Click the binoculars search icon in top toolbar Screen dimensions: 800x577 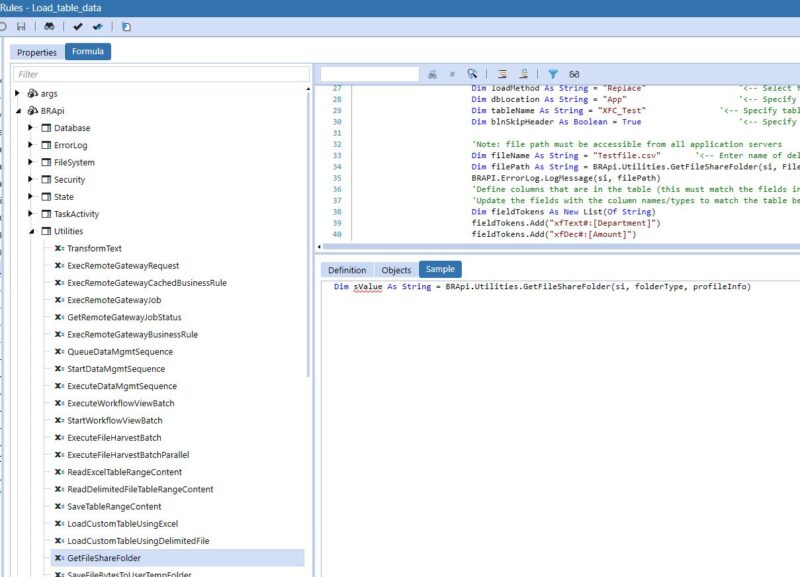point(50,28)
